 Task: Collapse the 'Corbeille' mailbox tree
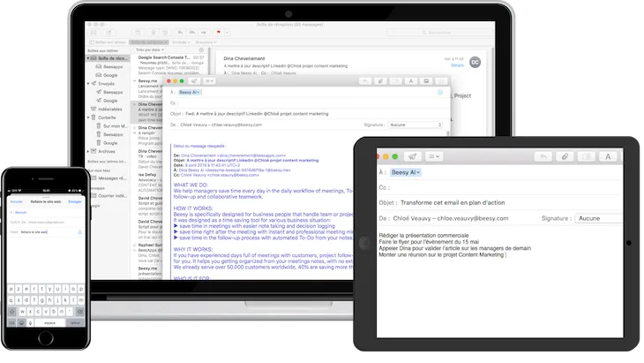click(88, 117)
